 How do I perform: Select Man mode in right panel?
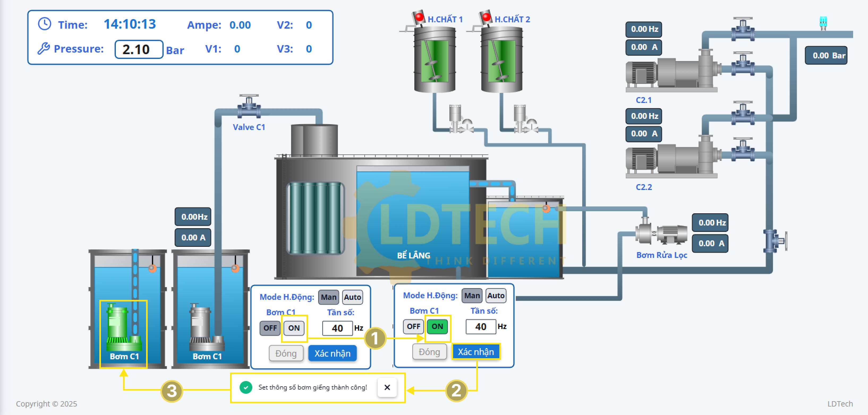click(x=471, y=296)
